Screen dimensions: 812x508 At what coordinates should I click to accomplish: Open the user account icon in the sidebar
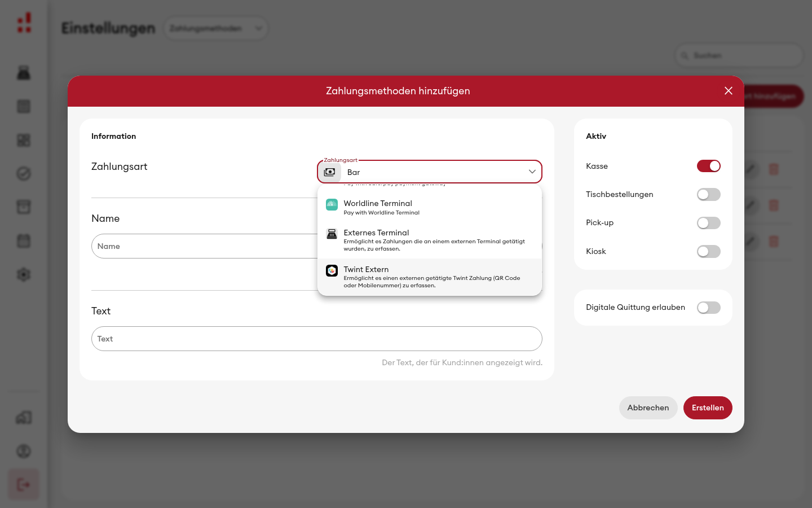pos(24,451)
